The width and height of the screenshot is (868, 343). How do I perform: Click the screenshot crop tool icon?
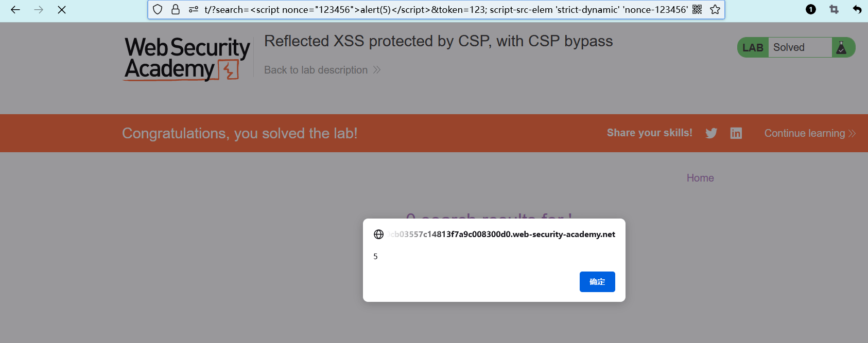[x=834, y=10]
